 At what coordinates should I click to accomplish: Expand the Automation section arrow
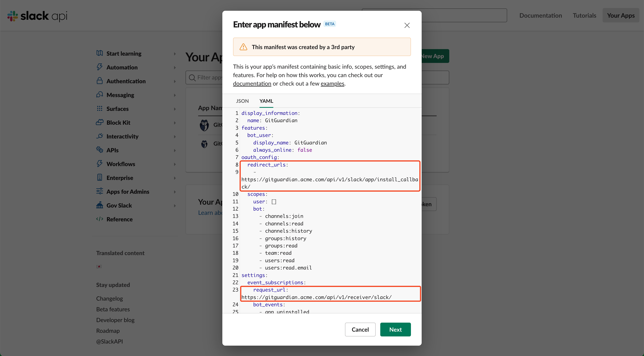tap(175, 67)
